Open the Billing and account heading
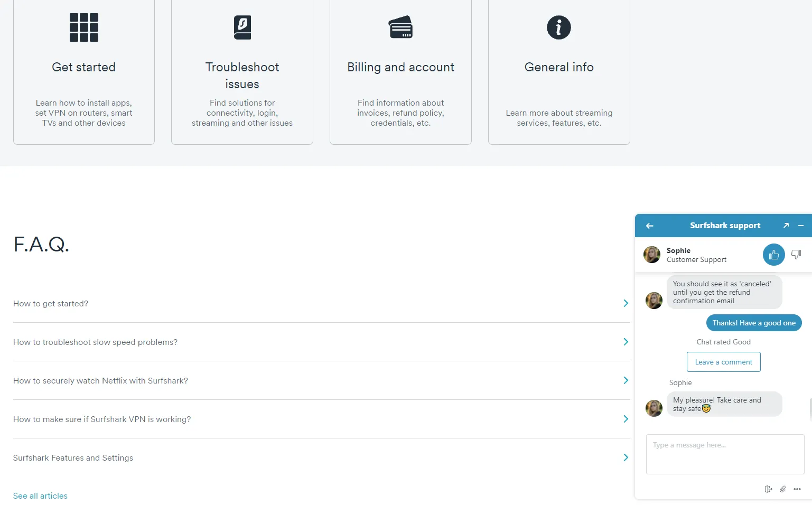The image size is (812, 505). [400, 67]
